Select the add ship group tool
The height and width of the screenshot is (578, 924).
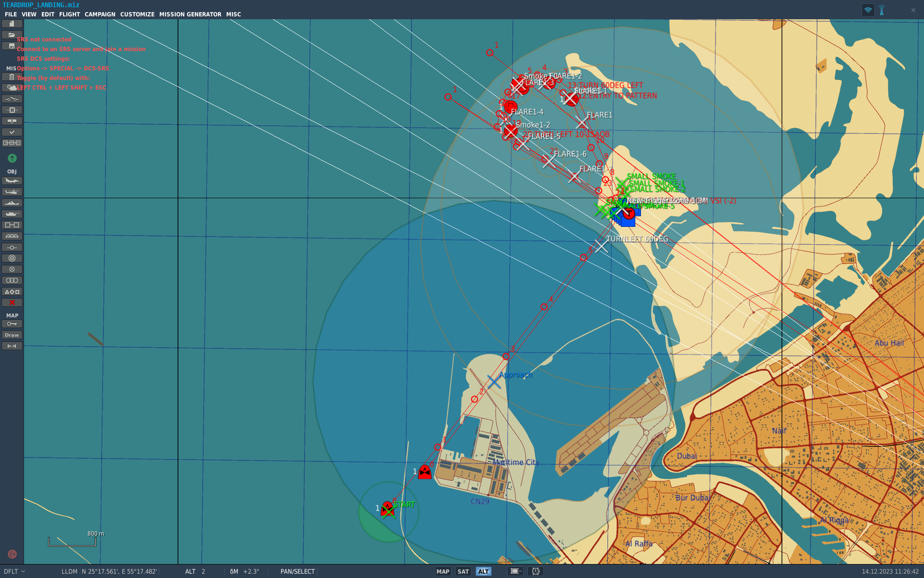point(12,203)
